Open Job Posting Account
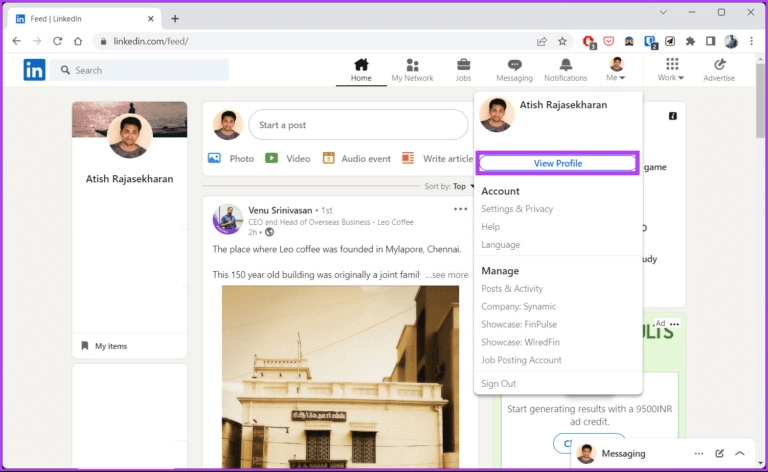768x472 pixels. (x=521, y=360)
